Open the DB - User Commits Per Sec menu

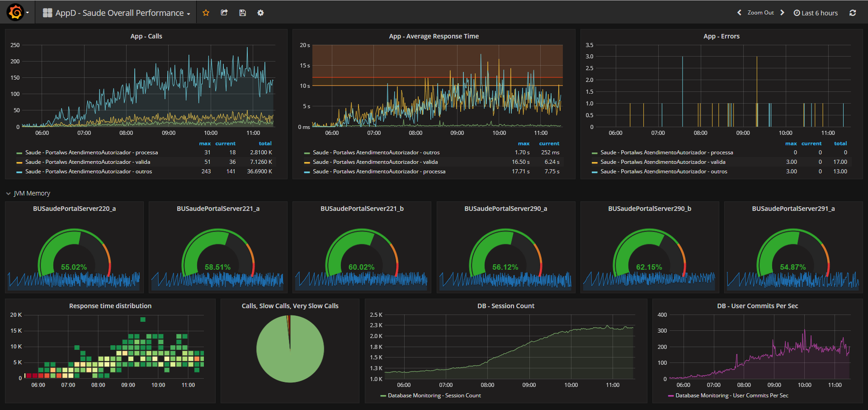[758, 306]
